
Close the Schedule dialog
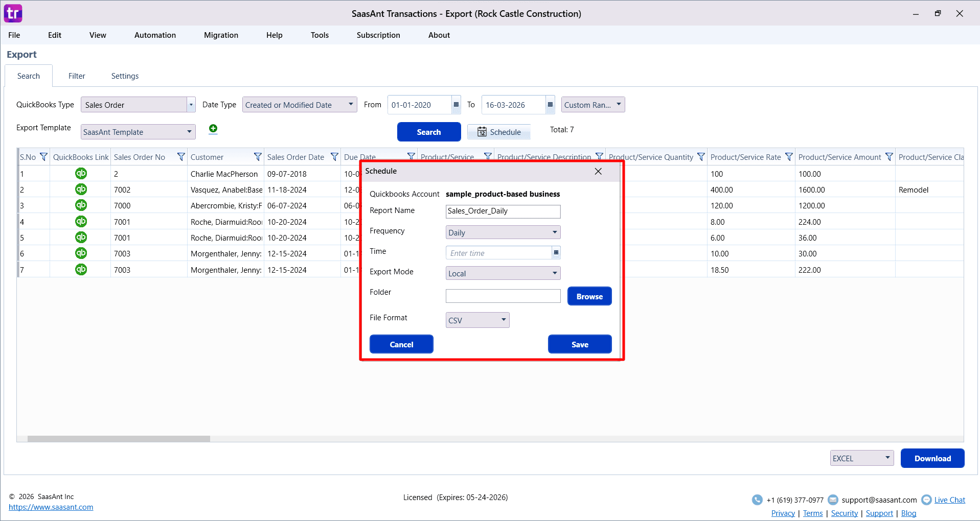tap(598, 171)
